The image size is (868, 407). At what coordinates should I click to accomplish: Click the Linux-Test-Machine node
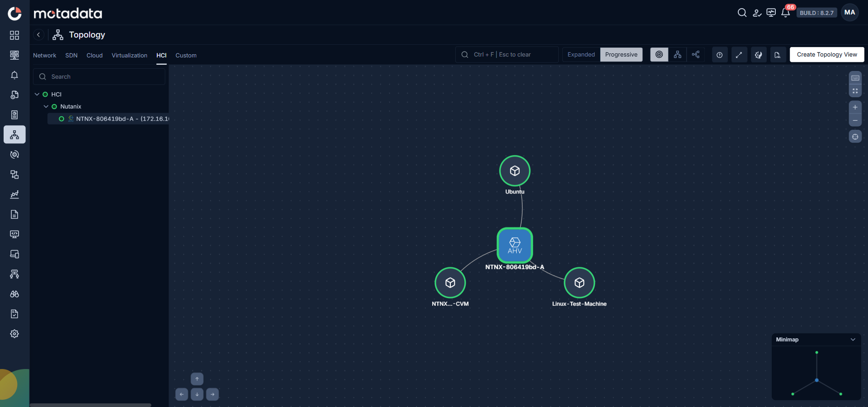coord(580,283)
